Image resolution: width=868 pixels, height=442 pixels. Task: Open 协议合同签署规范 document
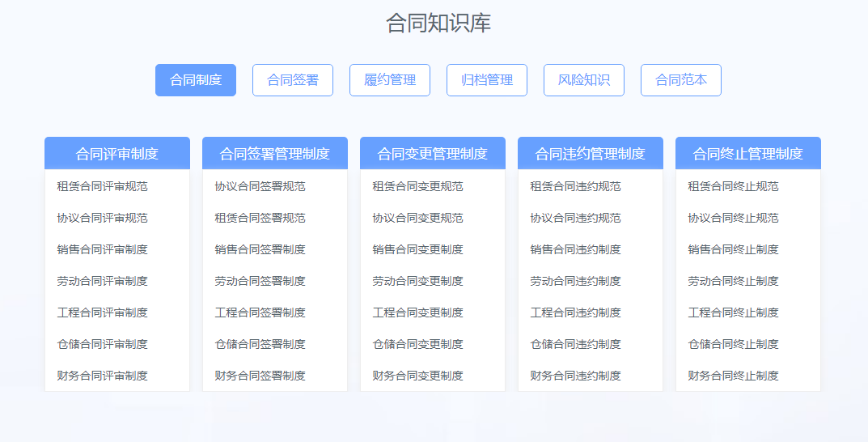260,186
